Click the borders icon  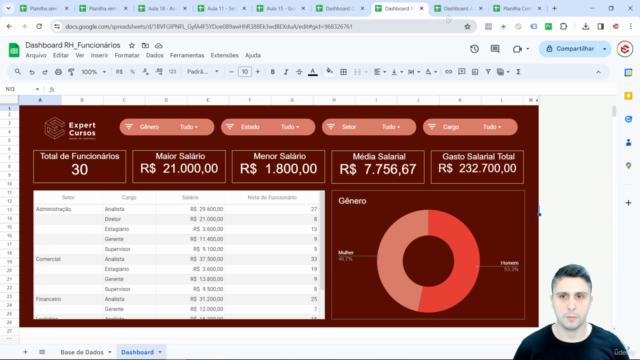point(344,72)
